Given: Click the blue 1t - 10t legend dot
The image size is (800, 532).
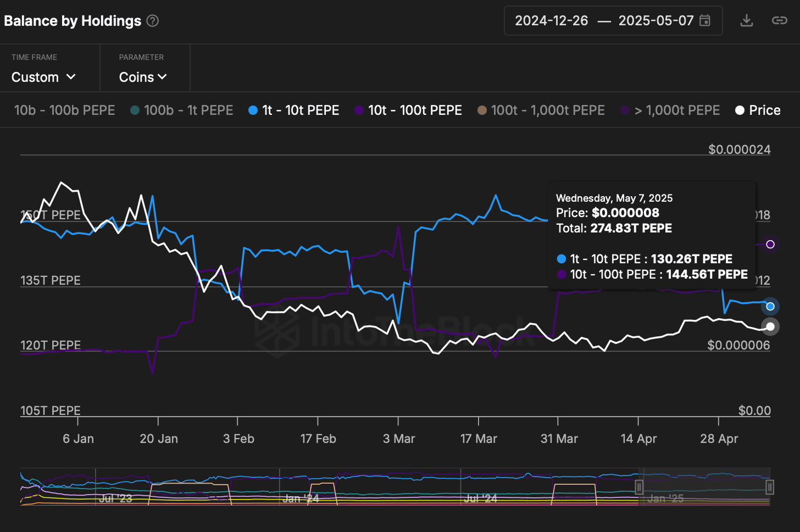Looking at the screenshot, I should click(253, 110).
